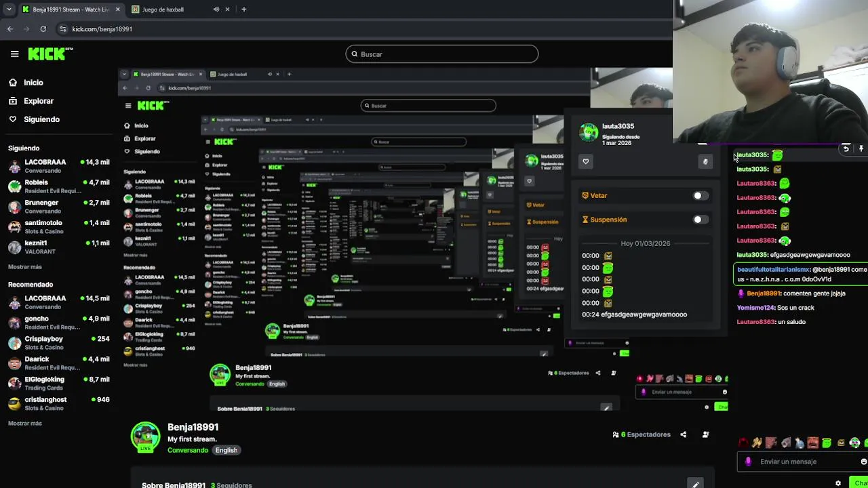This screenshot has width=868, height=488.
Task: Open goncho channel in outer Recomendado list
Action: pyautogui.click(x=59, y=323)
